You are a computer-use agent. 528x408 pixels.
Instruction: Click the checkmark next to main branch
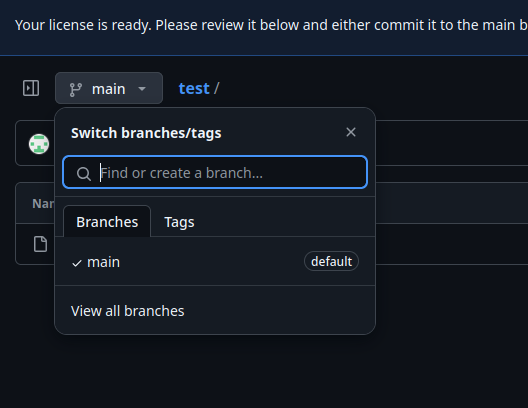pyautogui.click(x=77, y=263)
